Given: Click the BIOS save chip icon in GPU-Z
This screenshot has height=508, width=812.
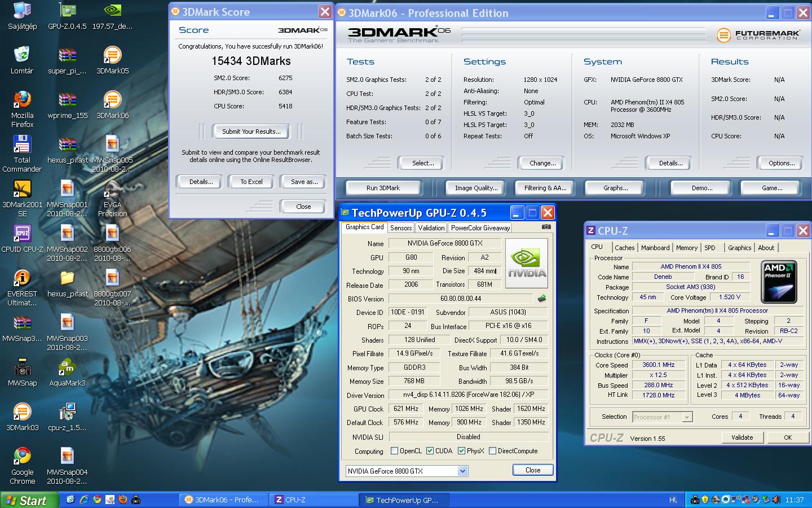Looking at the screenshot, I should click(x=542, y=299).
